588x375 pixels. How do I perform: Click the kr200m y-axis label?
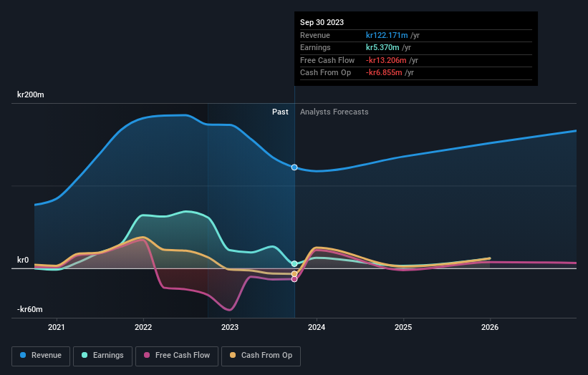pos(30,94)
